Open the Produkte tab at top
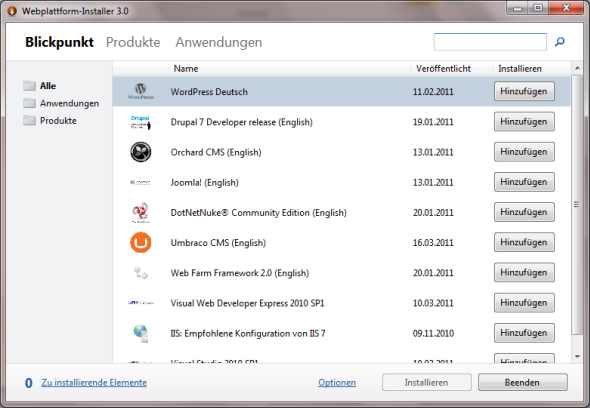 pyautogui.click(x=133, y=42)
